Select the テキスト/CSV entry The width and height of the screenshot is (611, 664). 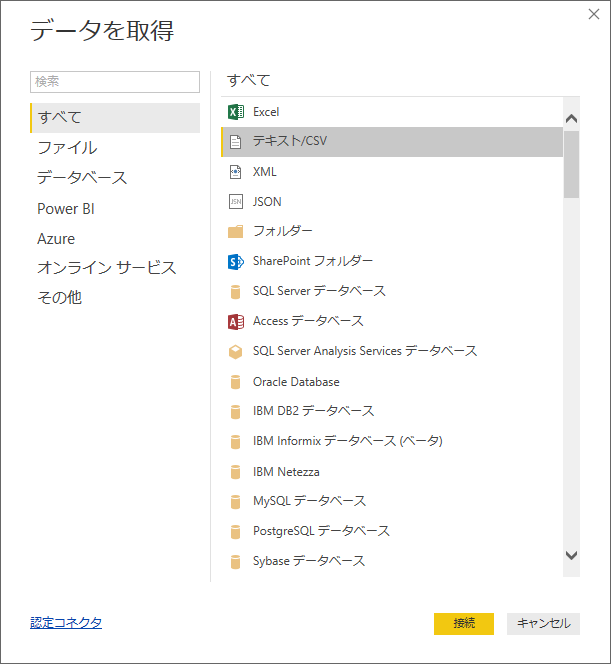click(x=392, y=142)
